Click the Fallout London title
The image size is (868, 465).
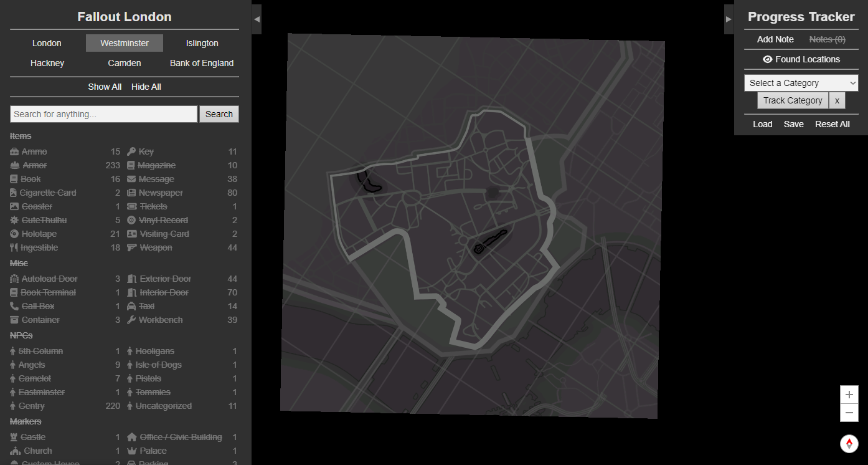click(125, 17)
